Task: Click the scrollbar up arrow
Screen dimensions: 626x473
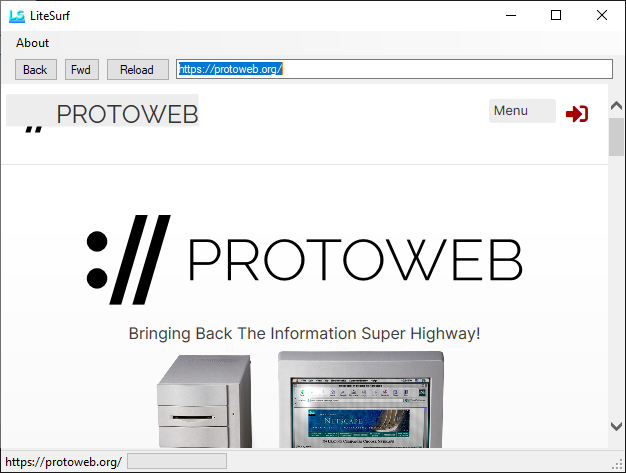Action: pos(616,105)
